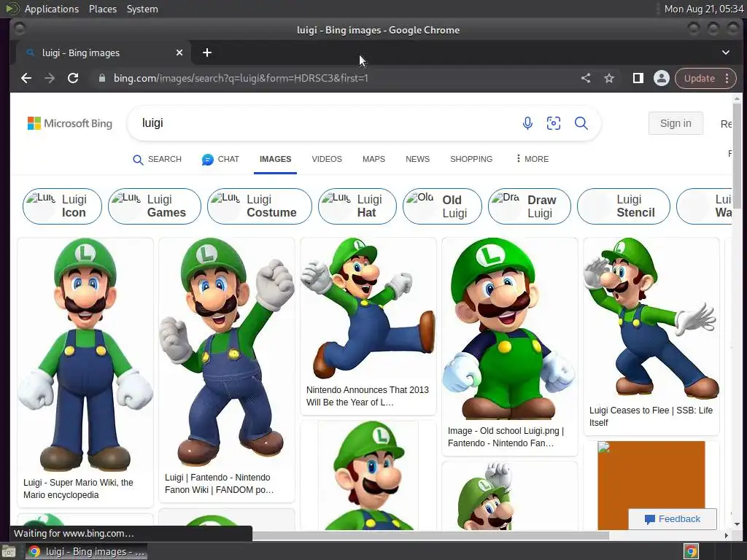Open Chrome's three-dot menu
The image size is (747, 560).
(x=727, y=78)
